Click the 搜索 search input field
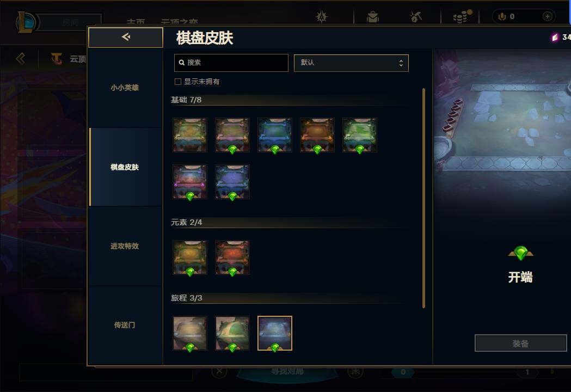571x392 pixels. click(x=231, y=63)
